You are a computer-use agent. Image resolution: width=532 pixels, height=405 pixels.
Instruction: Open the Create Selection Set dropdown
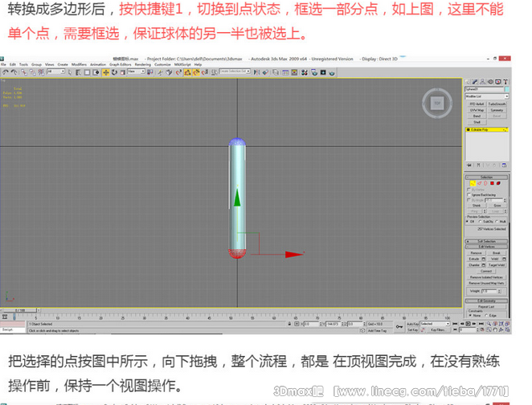point(235,72)
